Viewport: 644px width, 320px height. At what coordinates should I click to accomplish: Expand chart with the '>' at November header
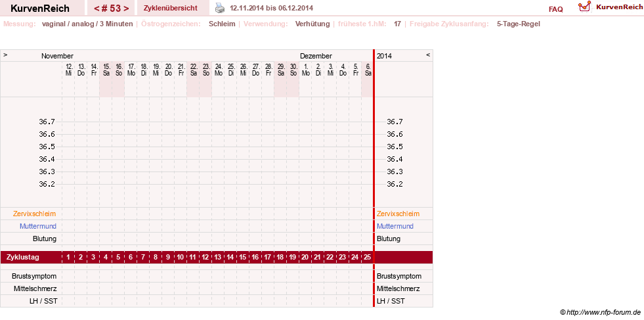(5, 55)
